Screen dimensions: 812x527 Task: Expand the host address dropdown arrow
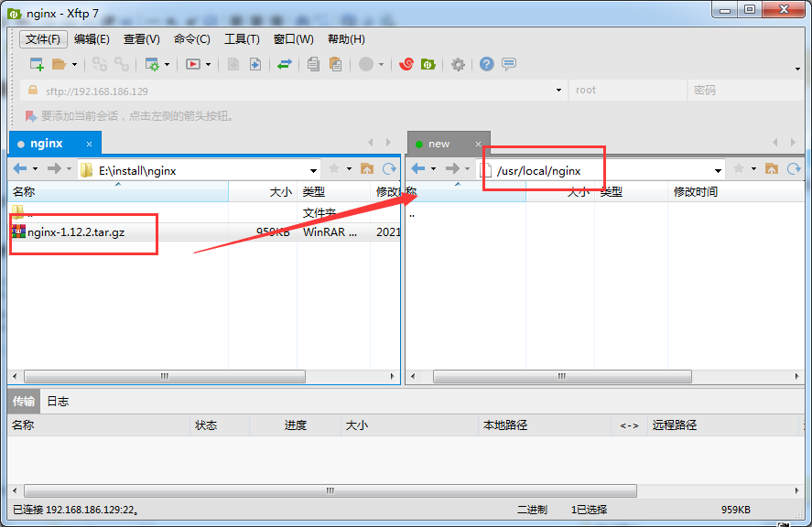point(558,91)
